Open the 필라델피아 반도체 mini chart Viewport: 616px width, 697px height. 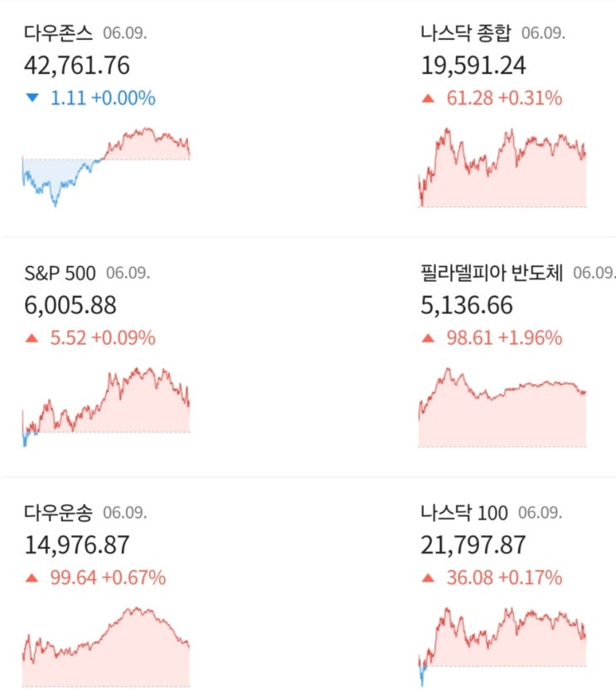coord(502,405)
